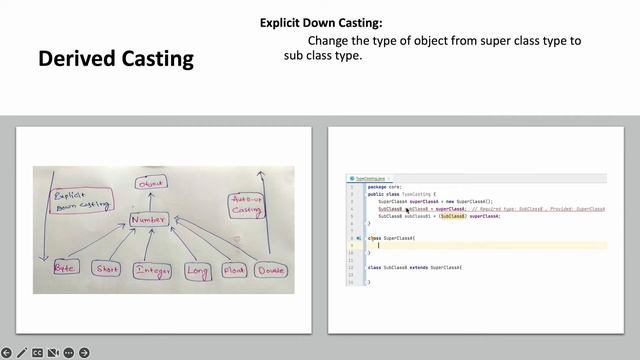Select the code editor screenshot picture
Viewport: 640px width, 360px height.
click(x=476, y=230)
